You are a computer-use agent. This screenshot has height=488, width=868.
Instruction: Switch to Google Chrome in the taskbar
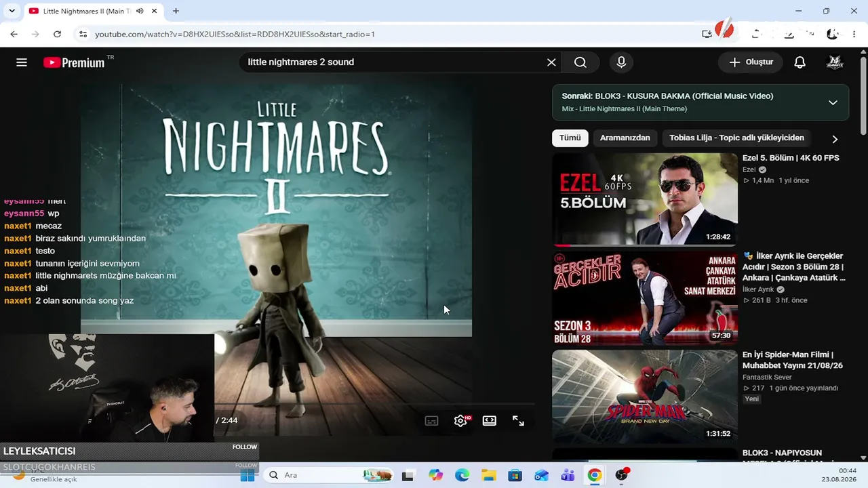595,476
